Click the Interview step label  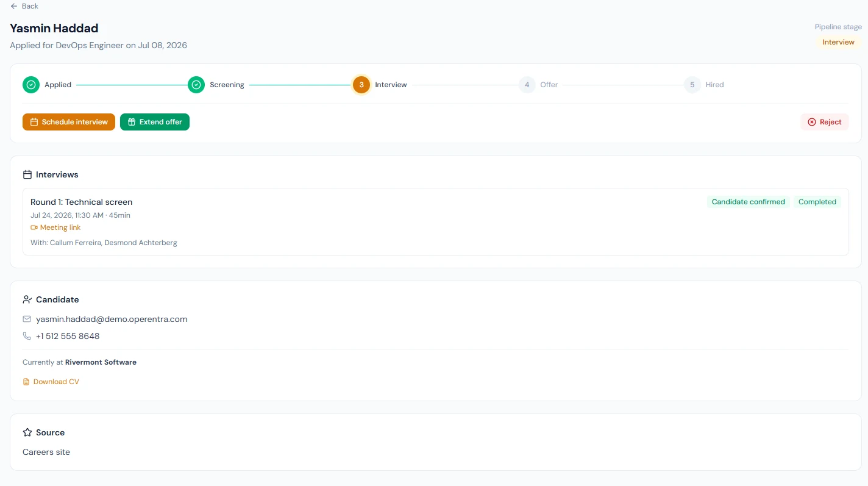point(391,85)
